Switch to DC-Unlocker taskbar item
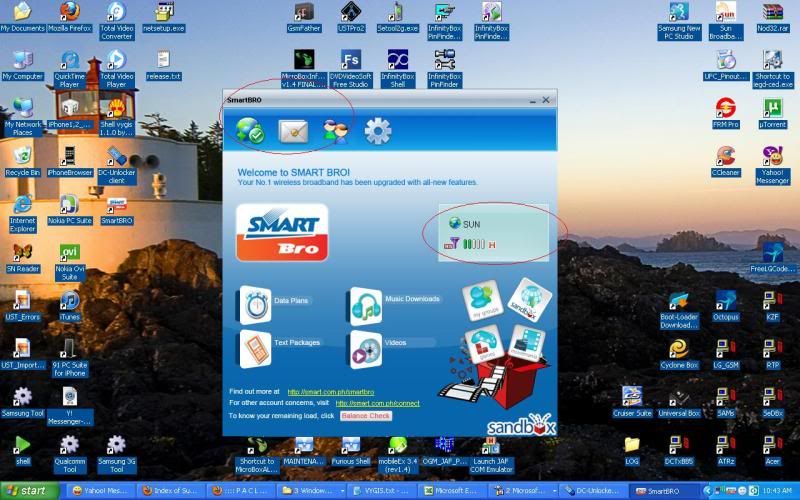 (593, 491)
